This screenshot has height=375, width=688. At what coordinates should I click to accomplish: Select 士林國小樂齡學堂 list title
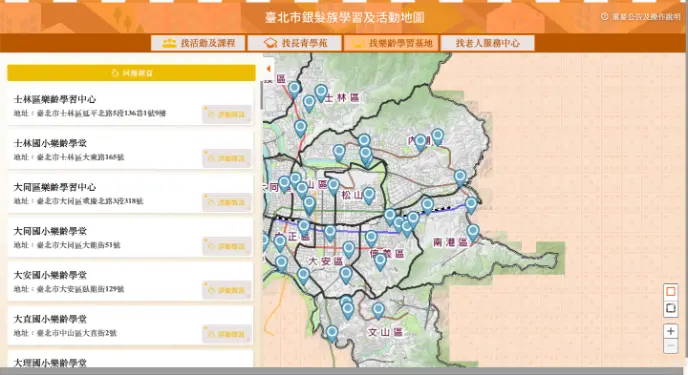point(50,143)
